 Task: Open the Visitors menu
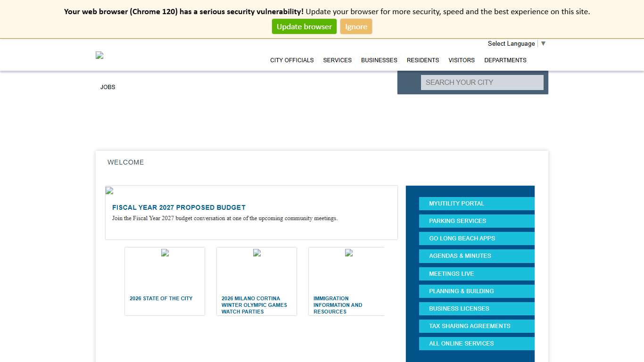tap(461, 60)
